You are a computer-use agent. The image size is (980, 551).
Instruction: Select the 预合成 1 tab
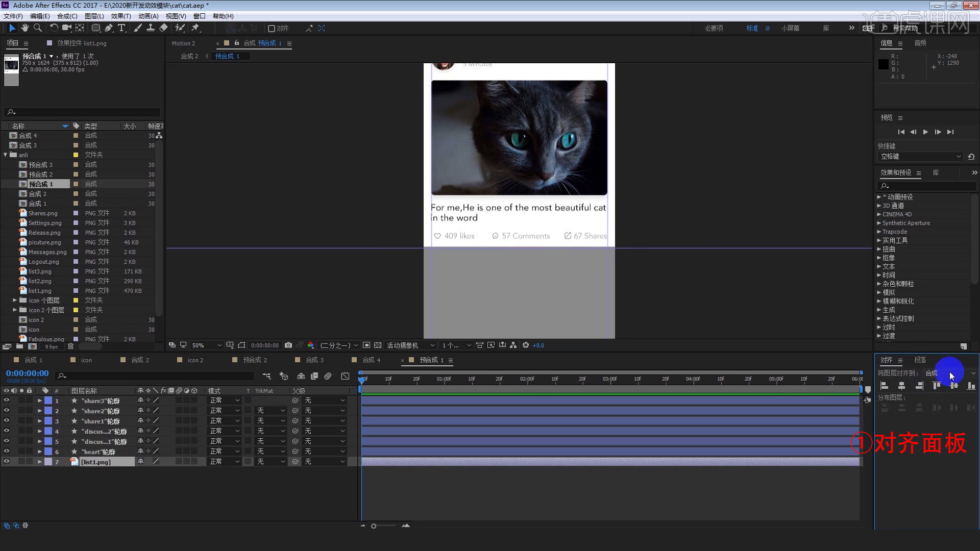point(429,360)
